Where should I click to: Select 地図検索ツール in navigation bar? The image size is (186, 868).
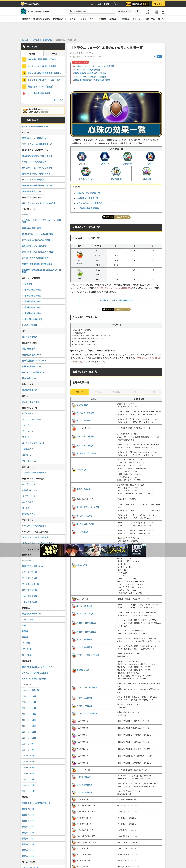point(60,19)
